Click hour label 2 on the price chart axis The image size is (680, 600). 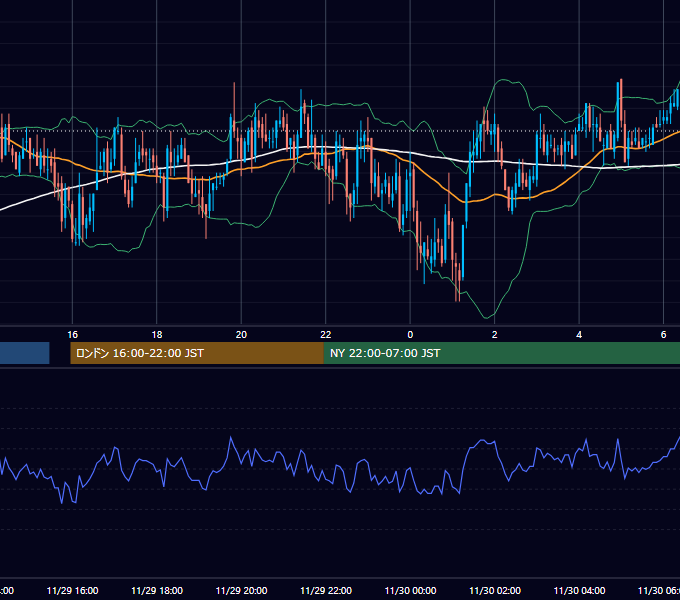[494, 335]
